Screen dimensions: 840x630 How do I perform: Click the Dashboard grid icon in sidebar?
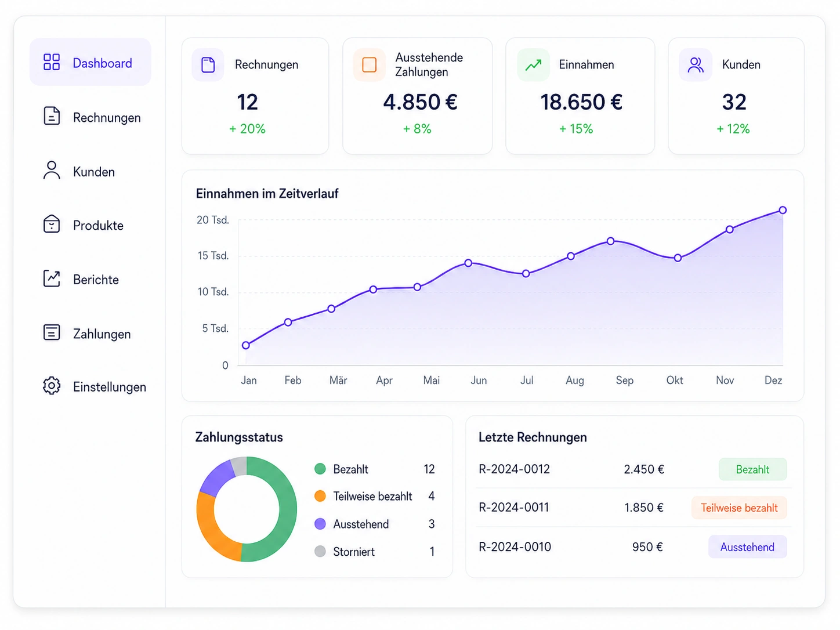[52, 62]
